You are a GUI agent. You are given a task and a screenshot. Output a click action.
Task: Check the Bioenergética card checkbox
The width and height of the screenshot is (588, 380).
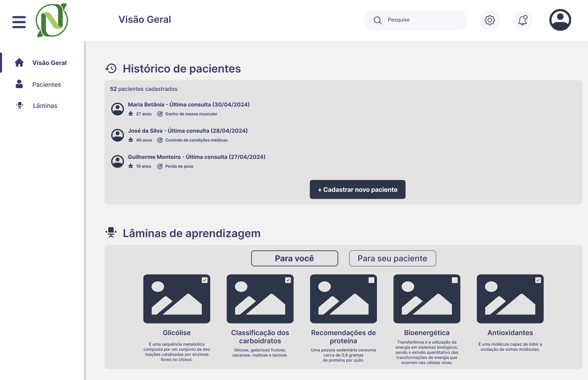[x=455, y=280]
